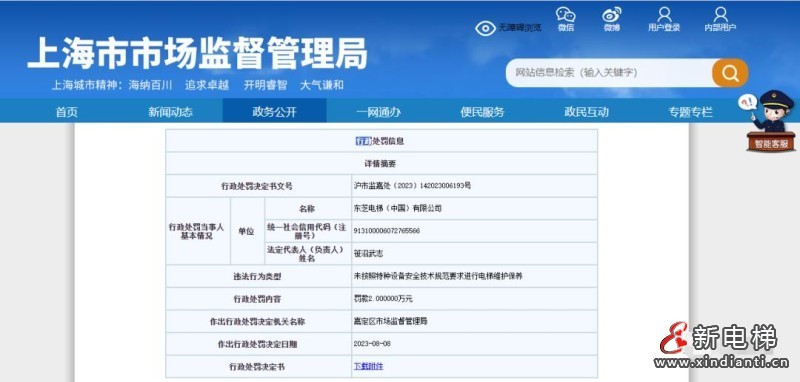The height and width of the screenshot is (382, 800).
Task: Click the company name 东芝电梯（中国）有限公司
Action: point(397,208)
